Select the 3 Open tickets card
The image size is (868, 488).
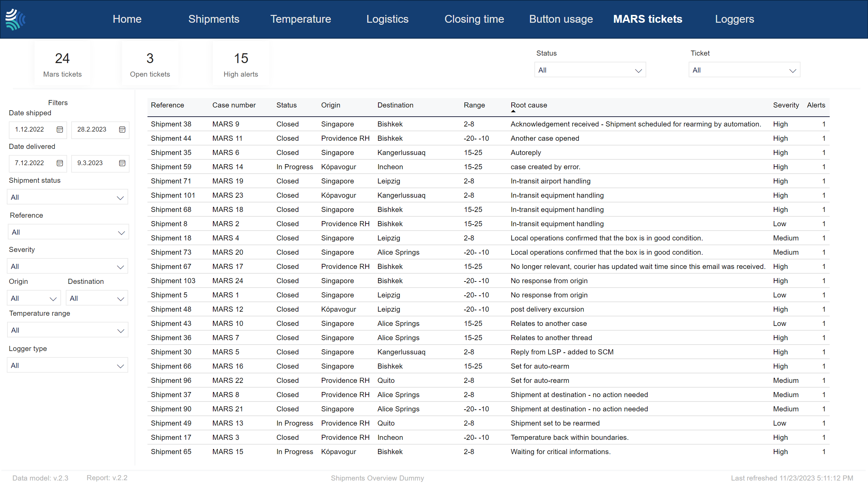click(150, 64)
